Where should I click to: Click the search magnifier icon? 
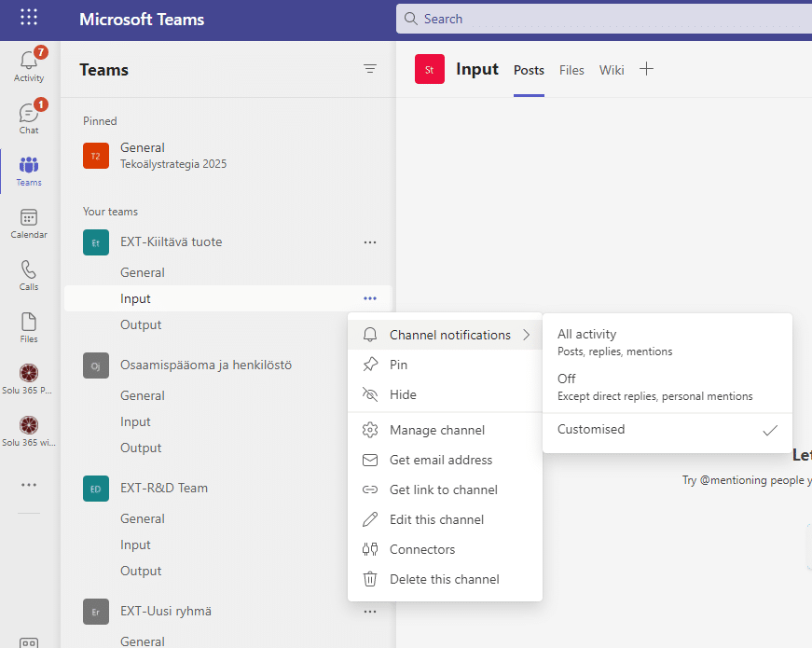410,19
